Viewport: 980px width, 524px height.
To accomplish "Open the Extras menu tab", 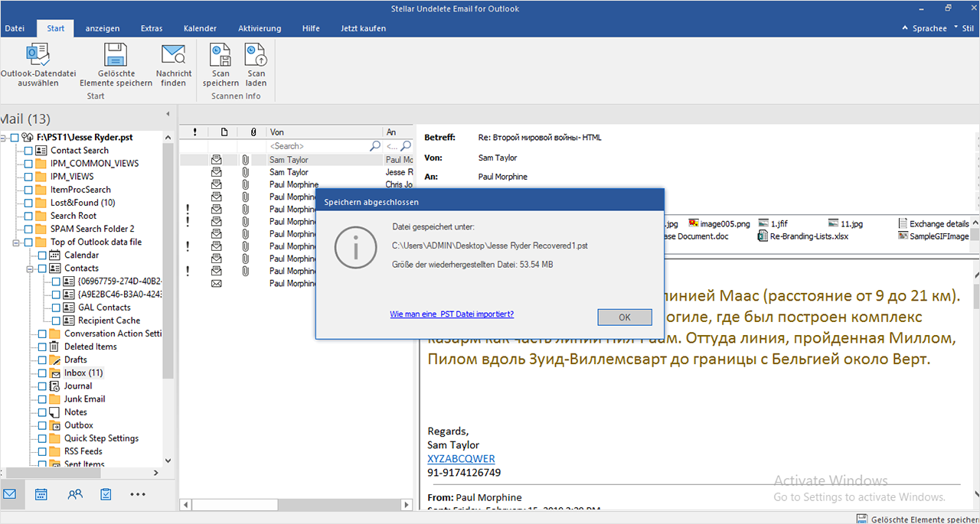I will pos(152,28).
